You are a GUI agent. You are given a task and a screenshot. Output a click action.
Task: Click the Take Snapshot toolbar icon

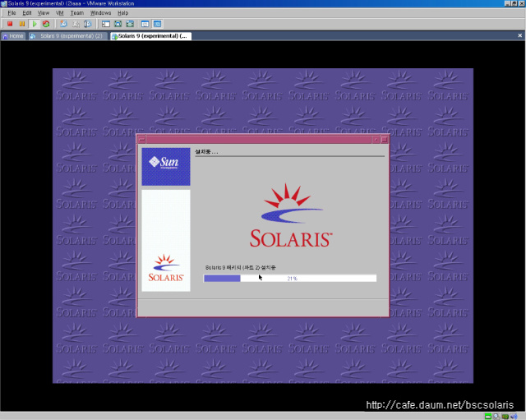[x=63, y=24]
